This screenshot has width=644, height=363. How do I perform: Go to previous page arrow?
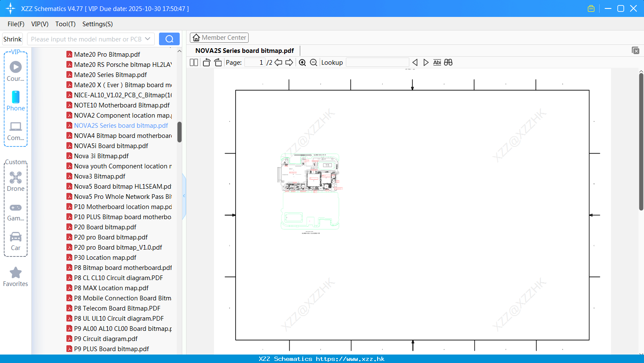[x=278, y=62]
